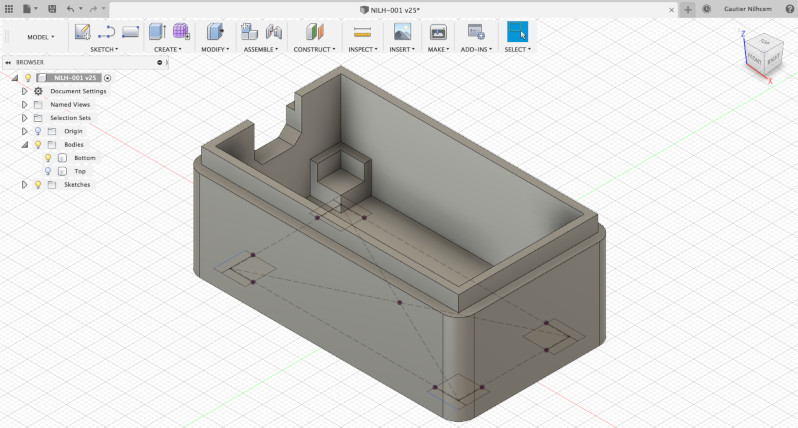Image resolution: width=798 pixels, height=428 pixels.
Task: Open the INSERT menu
Action: click(402, 49)
